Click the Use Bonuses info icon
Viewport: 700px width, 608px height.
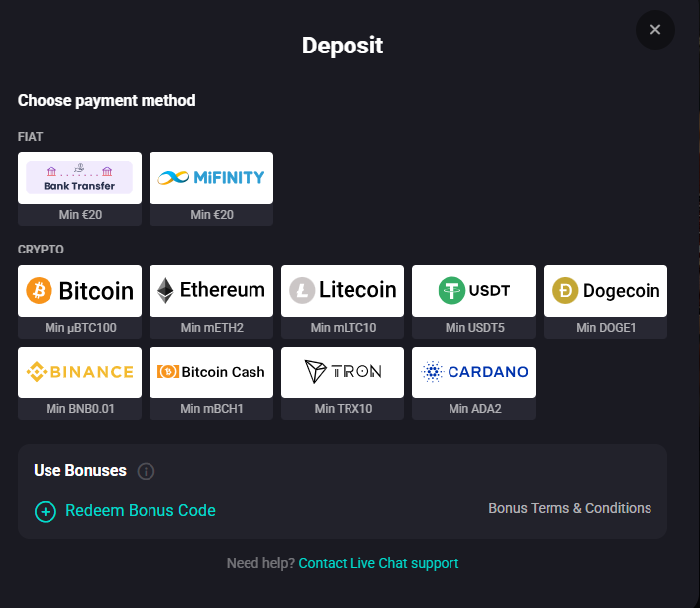click(x=146, y=471)
